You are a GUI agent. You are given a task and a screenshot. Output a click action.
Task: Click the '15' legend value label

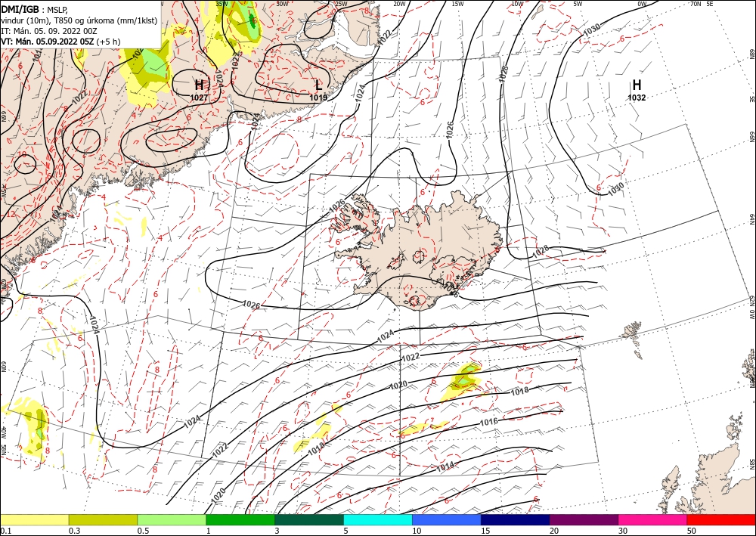(485, 531)
